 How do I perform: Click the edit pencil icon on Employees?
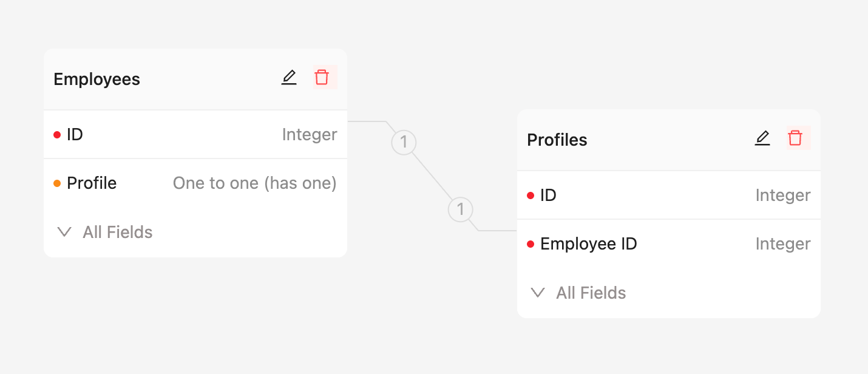coord(289,78)
